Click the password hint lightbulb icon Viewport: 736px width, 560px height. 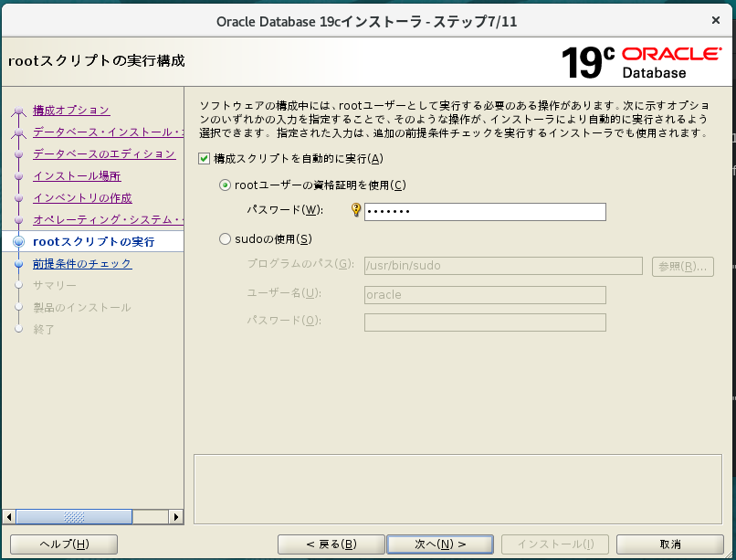(356, 209)
